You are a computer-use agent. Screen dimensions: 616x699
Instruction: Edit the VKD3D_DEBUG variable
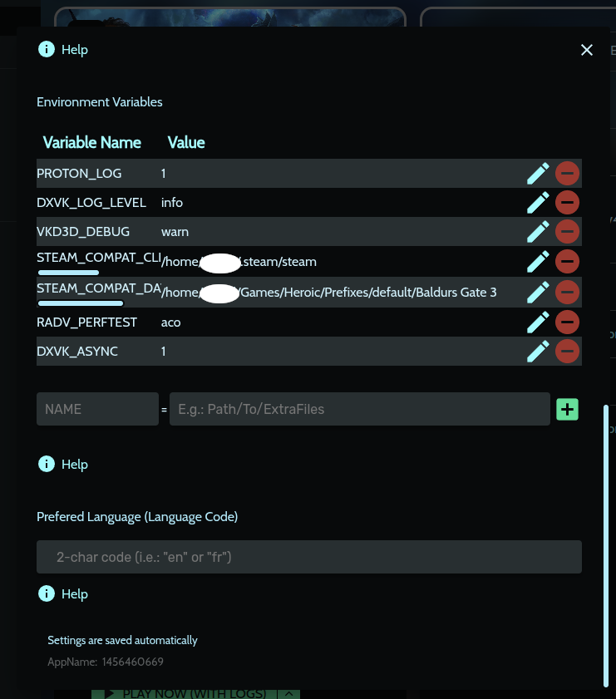click(538, 232)
